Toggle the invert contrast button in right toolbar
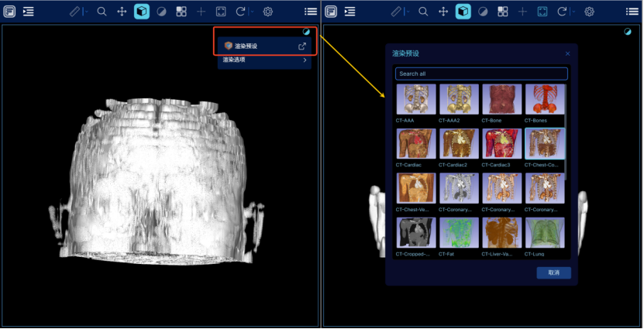This screenshot has height=329, width=644. (x=483, y=12)
